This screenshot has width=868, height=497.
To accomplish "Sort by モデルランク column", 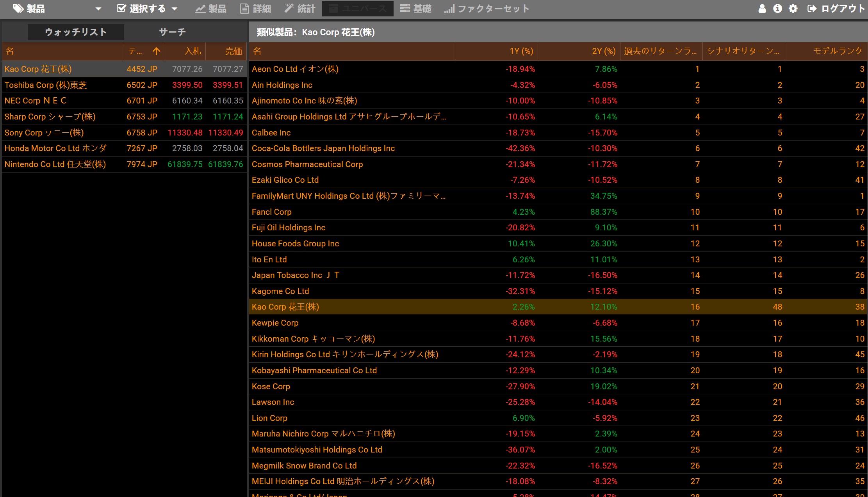I will click(x=826, y=51).
